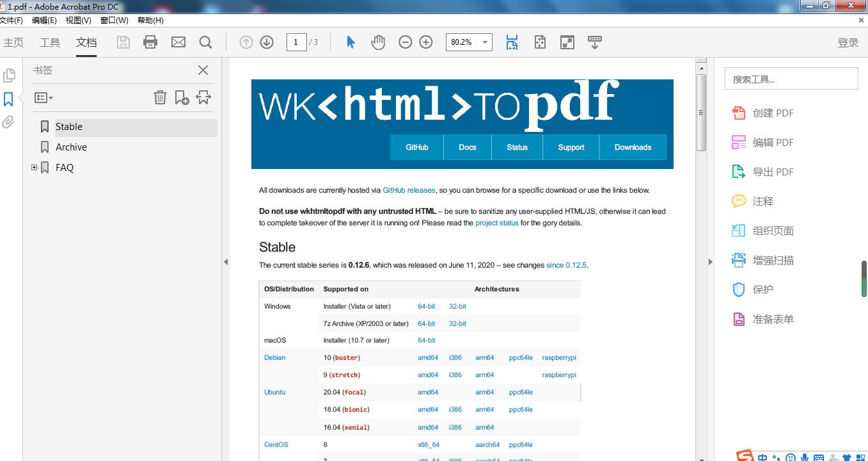
Task: Open the 窗口(W) menu
Action: point(114,20)
